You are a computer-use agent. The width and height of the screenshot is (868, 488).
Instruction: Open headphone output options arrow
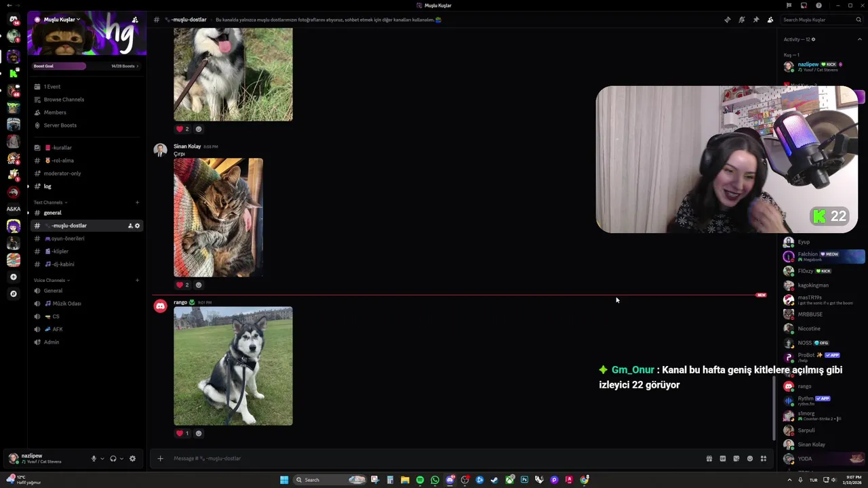point(121,458)
